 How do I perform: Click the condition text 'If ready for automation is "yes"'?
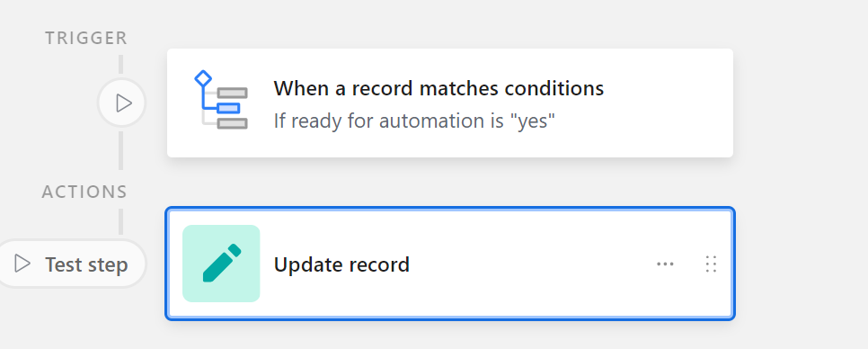[x=414, y=121]
